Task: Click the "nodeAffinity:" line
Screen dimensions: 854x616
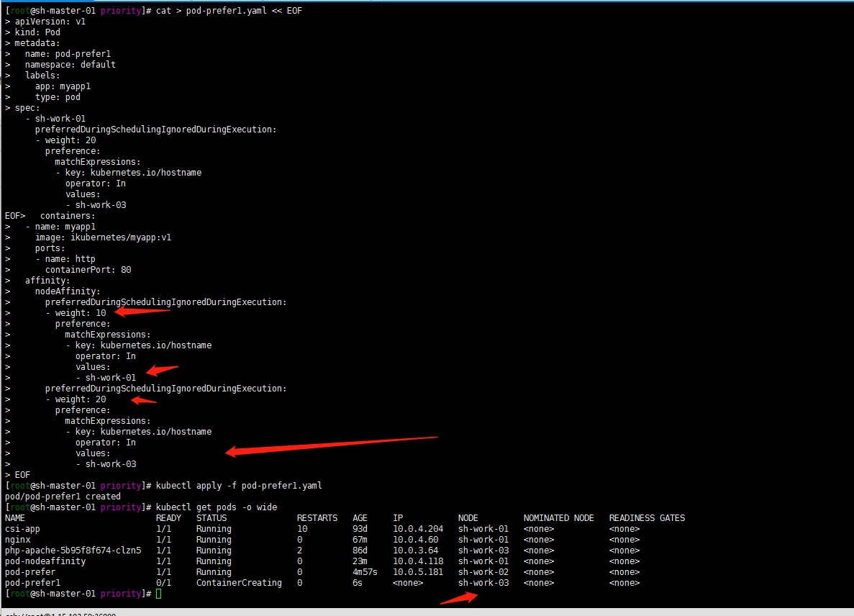Action: (68, 291)
